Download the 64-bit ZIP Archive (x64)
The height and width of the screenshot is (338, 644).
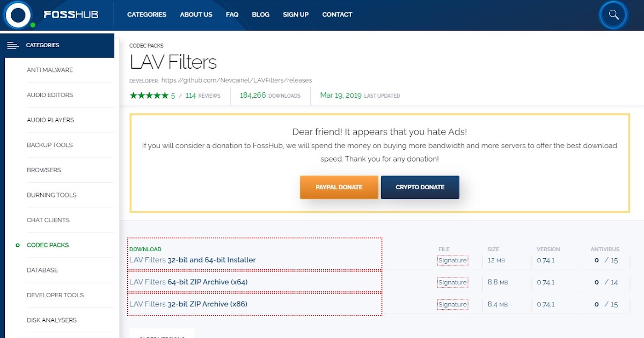188,282
